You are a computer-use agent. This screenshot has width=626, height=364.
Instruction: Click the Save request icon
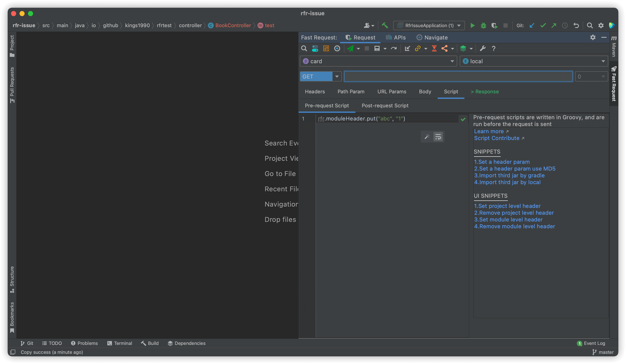(377, 48)
